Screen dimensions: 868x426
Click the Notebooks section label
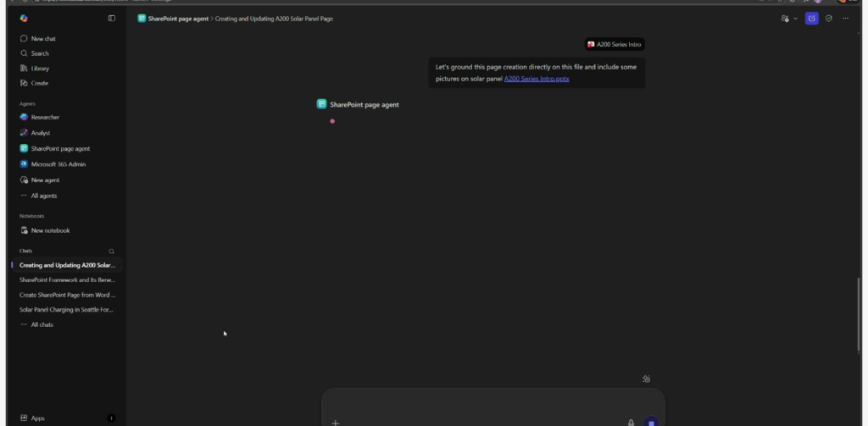[31, 216]
